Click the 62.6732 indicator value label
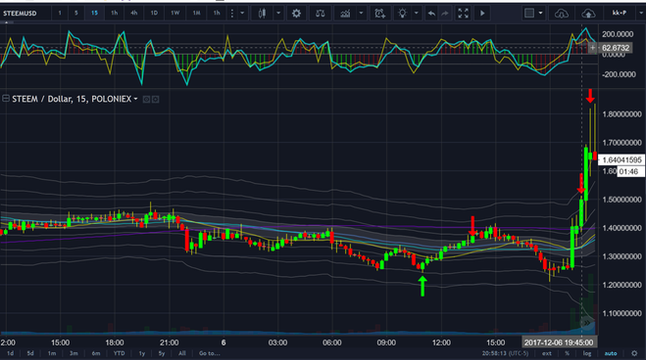The height and width of the screenshot is (360, 646). point(615,48)
